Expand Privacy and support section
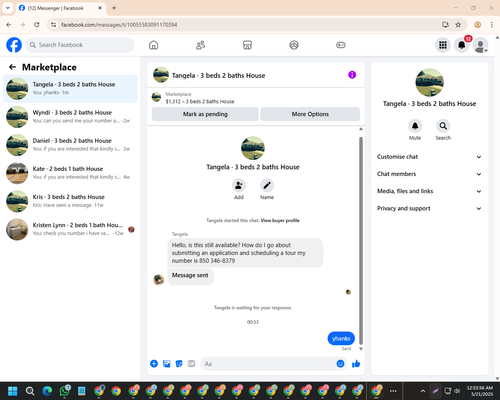500x400 pixels. click(x=429, y=208)
